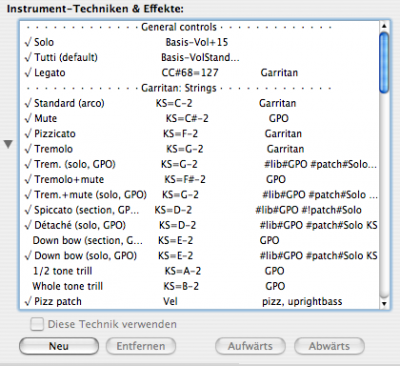
Task: Collapse the panel with the disclosure triangle
Action: pos(8,144)
